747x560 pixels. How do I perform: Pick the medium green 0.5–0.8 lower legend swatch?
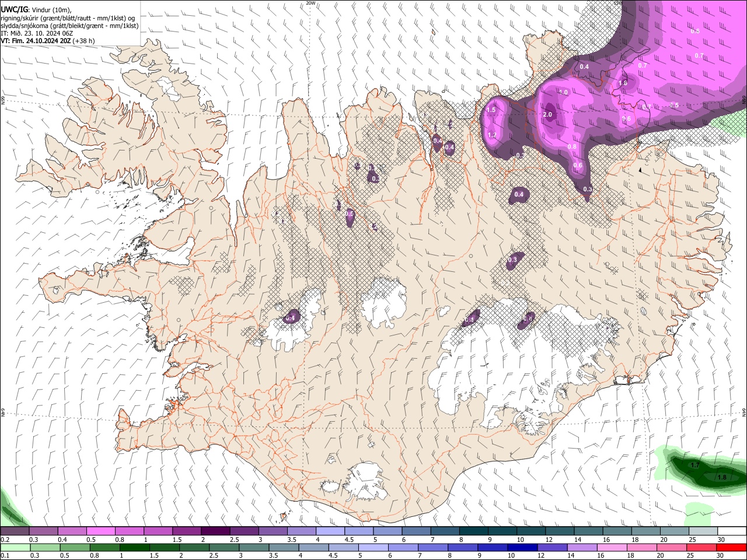point(75,547)
